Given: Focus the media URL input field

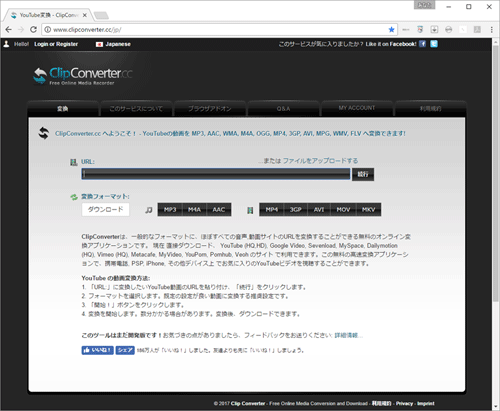Looking at the screenshot, I should (216, 174).
